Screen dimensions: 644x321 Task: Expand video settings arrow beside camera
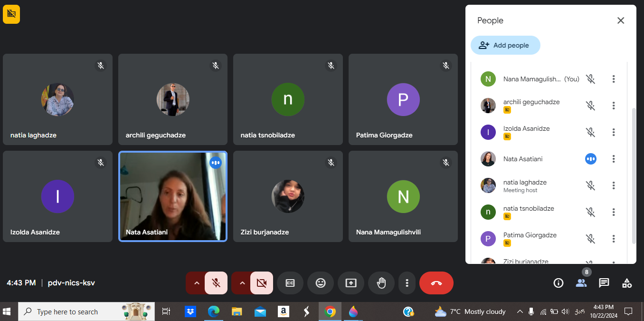click(x=242, y=283)
